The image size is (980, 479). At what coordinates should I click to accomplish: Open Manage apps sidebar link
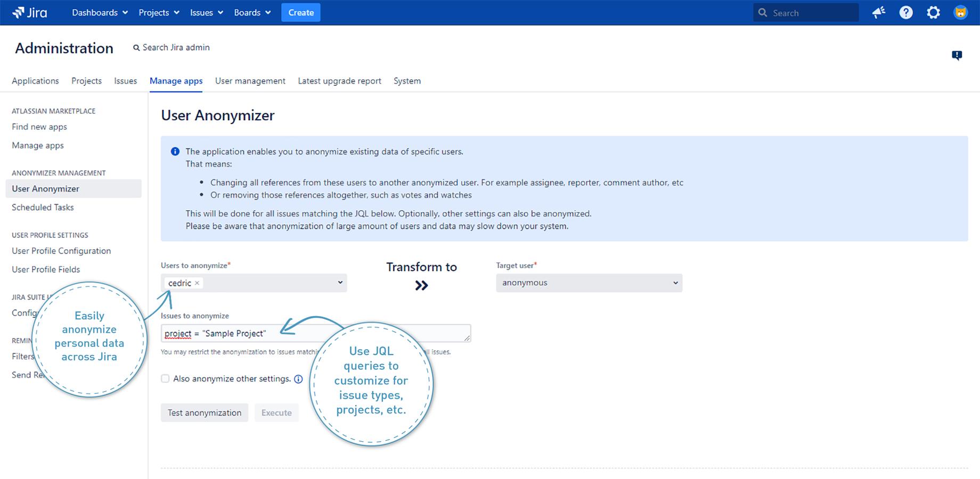point(38,145)
